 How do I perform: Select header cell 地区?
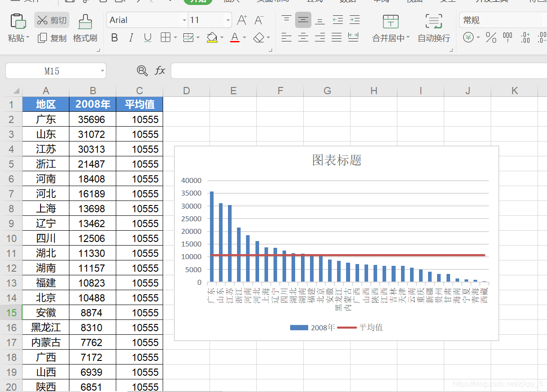click(46, 105)
